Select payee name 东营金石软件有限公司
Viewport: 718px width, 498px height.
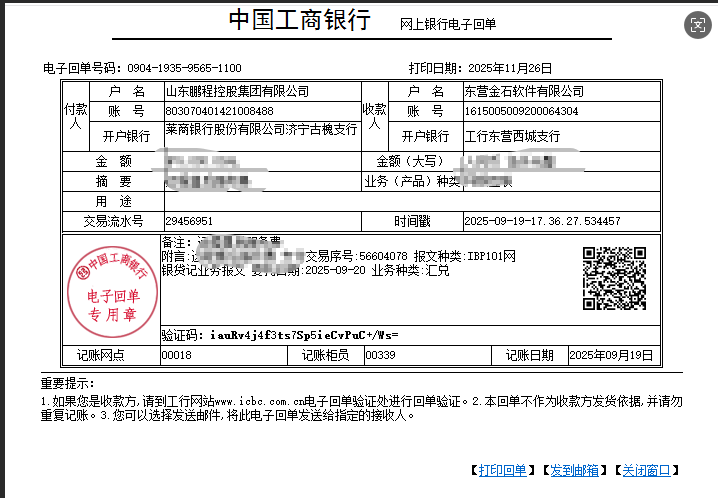[525, 92]
